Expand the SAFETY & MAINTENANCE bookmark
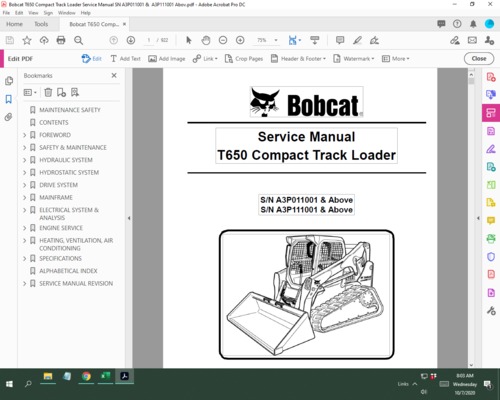 [25, 147]
